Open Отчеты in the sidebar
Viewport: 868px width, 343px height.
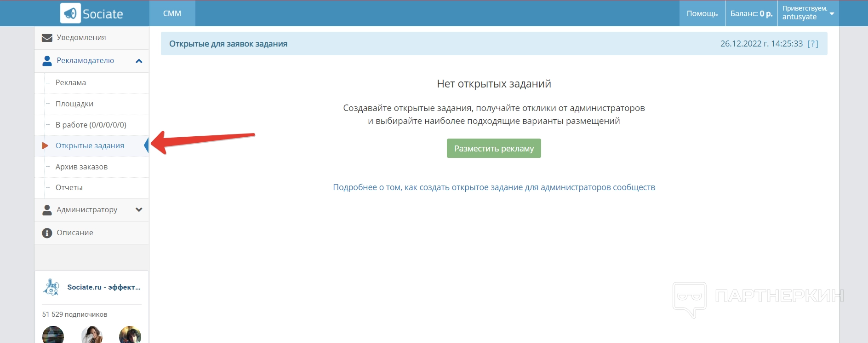click(x=91, y=188)
